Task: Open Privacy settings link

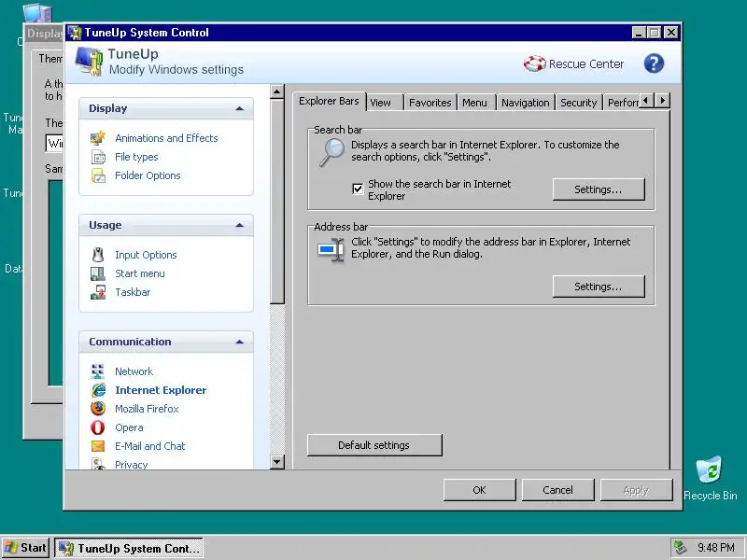Action: tap(131, 464)
